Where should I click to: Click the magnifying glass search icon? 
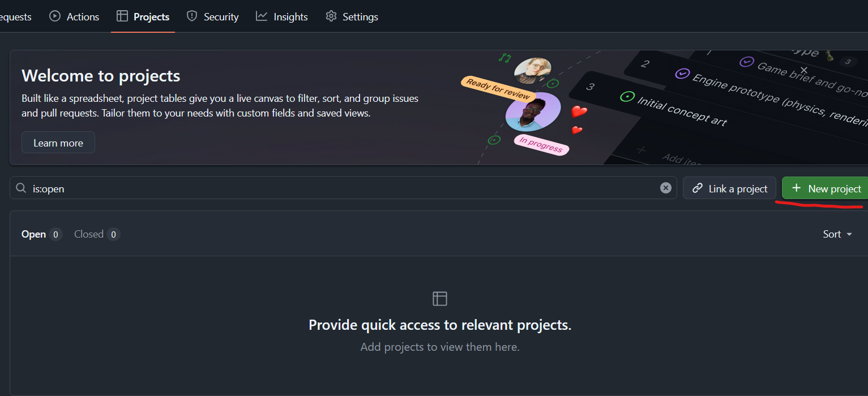point(21,188)
